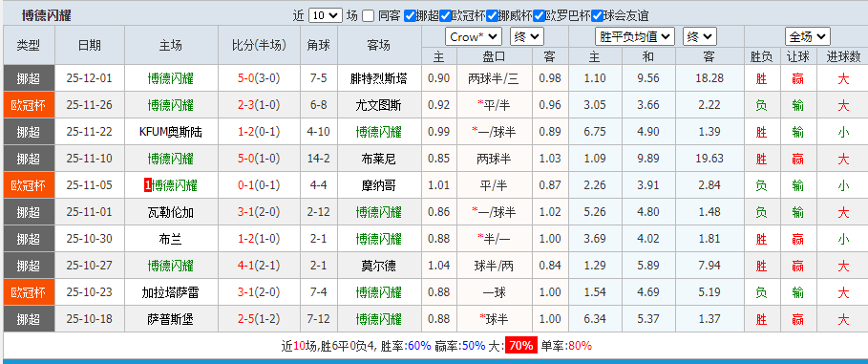Image resolution: width=868 pixels, height=364 pixels.
Task: Open the 3-1(2-0) score of 瓦勒伦加 match
Action: (x=259, y=212)
